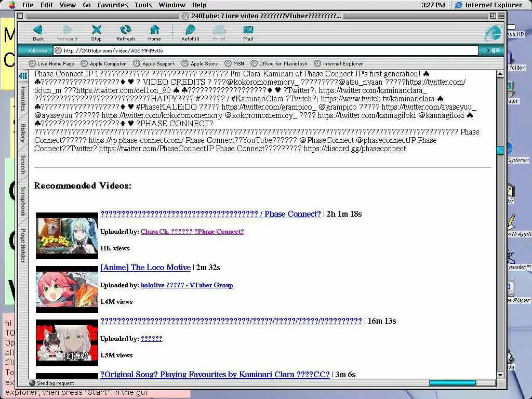This screenshot has width=532, height=399.
Task: Open the Internet Explorer application menu
Action: click(x=488, y=5)
